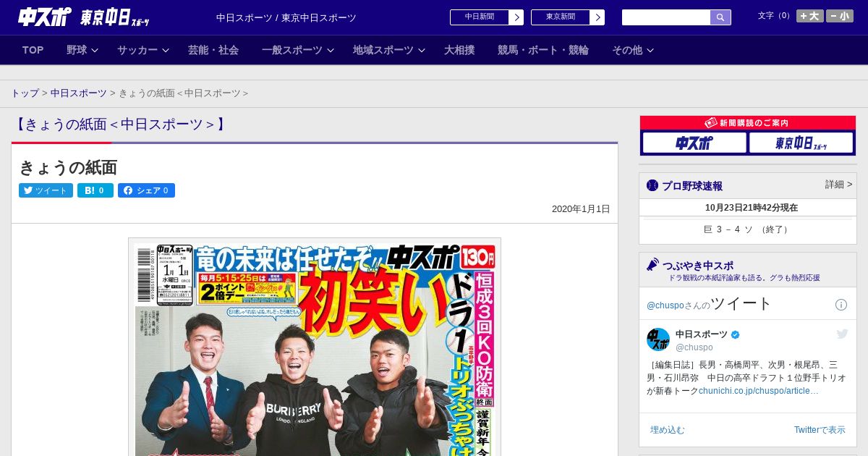Click the 中スポ 東京中日スポーツ header logo
The height and width of the screenshot is (456, 868).
84,17
